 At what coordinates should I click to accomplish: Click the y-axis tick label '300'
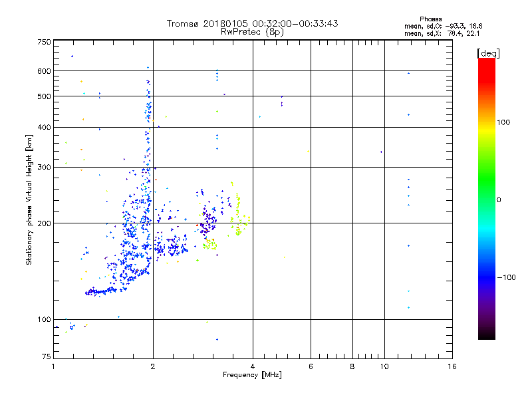pyautogui.click(x=44, y=168)
